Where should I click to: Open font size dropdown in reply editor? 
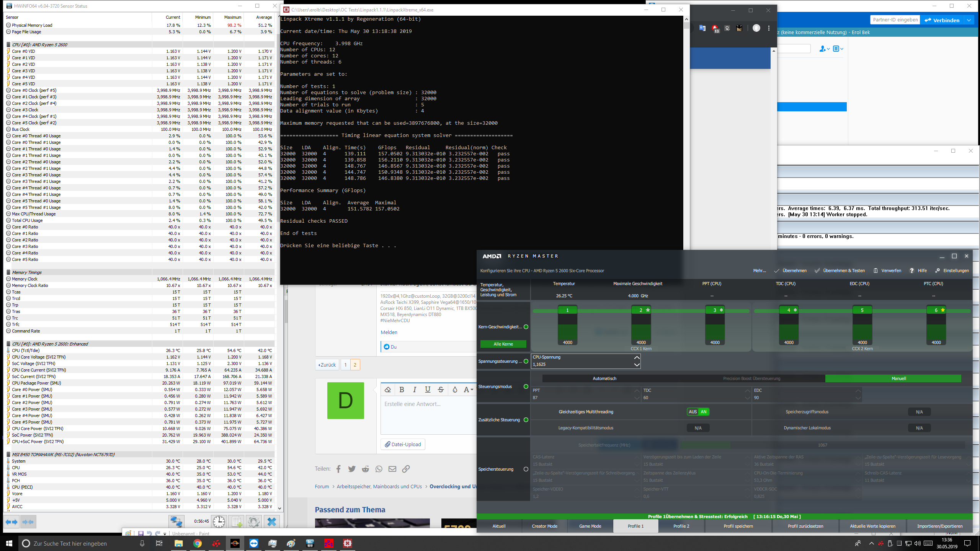469,390
